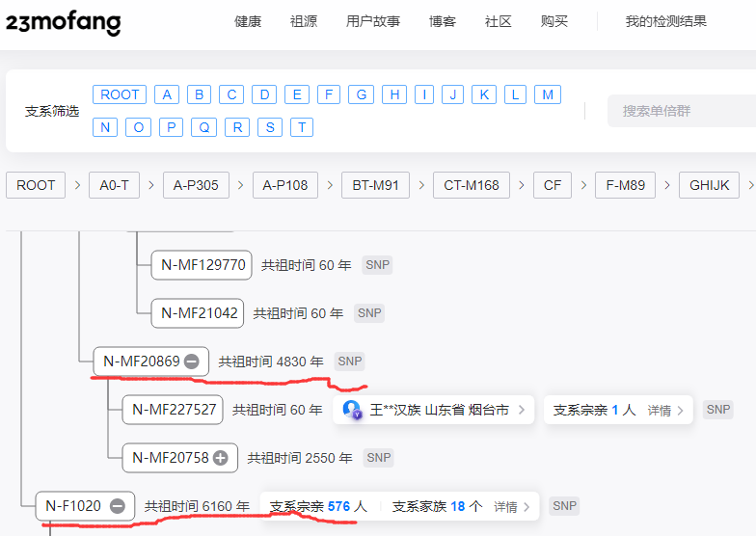Click SNP tag beside N-MF20758

point(378,457)
